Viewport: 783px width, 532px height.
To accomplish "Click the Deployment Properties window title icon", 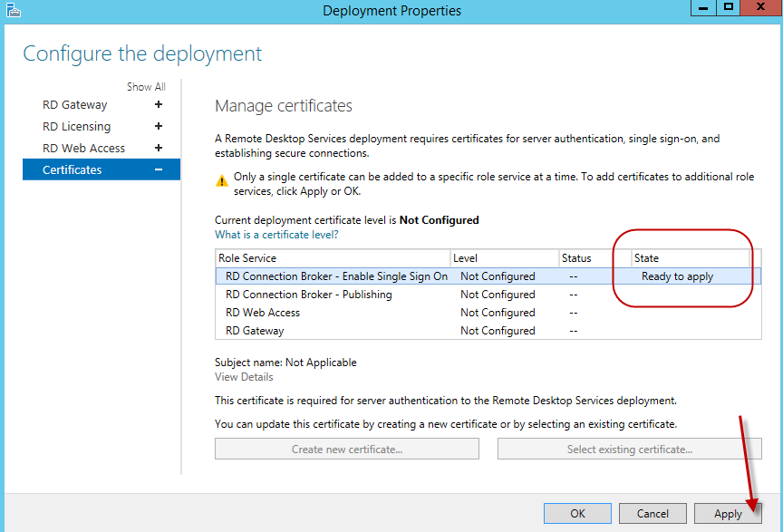I will [x=12, y=11].
